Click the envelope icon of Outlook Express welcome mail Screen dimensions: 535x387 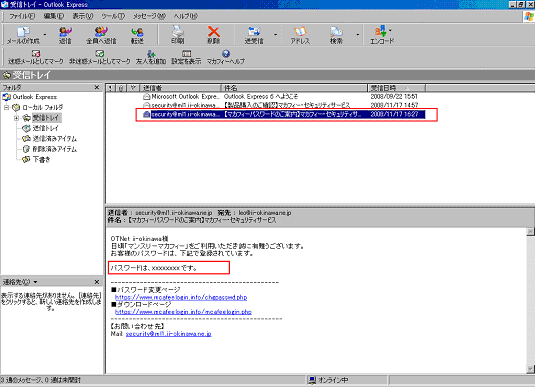(x=146, y=97)
